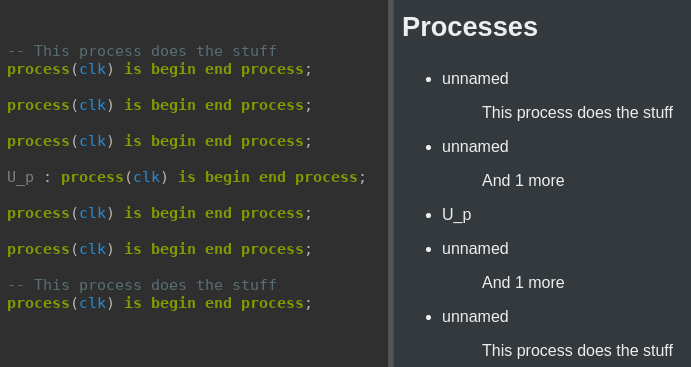Click the process keyword below the first comment

38,70
